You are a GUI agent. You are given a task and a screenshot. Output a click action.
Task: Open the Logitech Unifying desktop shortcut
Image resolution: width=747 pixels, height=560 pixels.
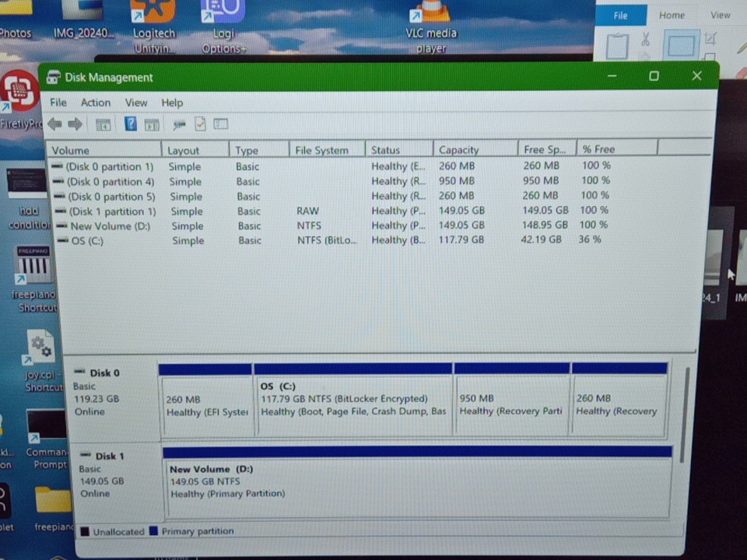tap(154, 26)
